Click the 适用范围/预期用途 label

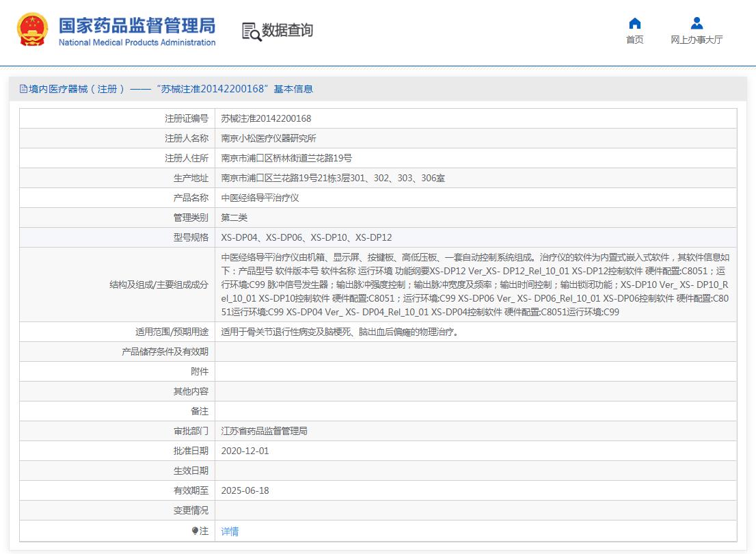pyautogui.click(x=172, y=332)
